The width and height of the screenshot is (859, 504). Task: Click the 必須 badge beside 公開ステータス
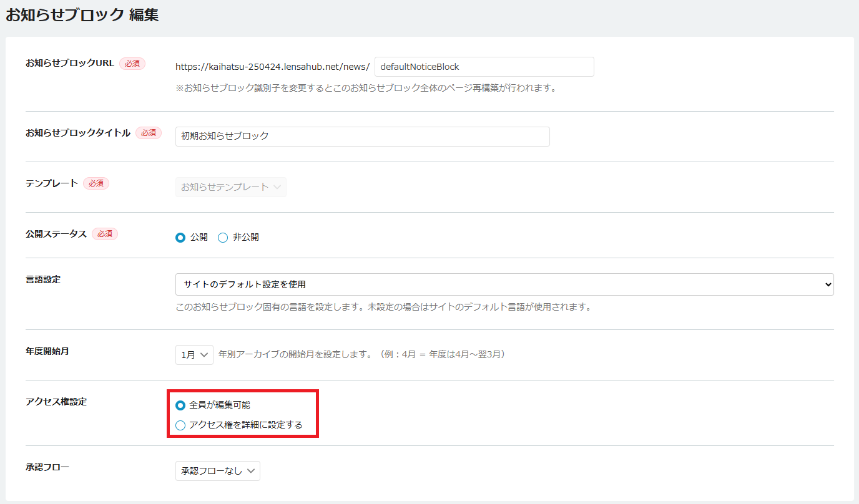click(105, 234)
